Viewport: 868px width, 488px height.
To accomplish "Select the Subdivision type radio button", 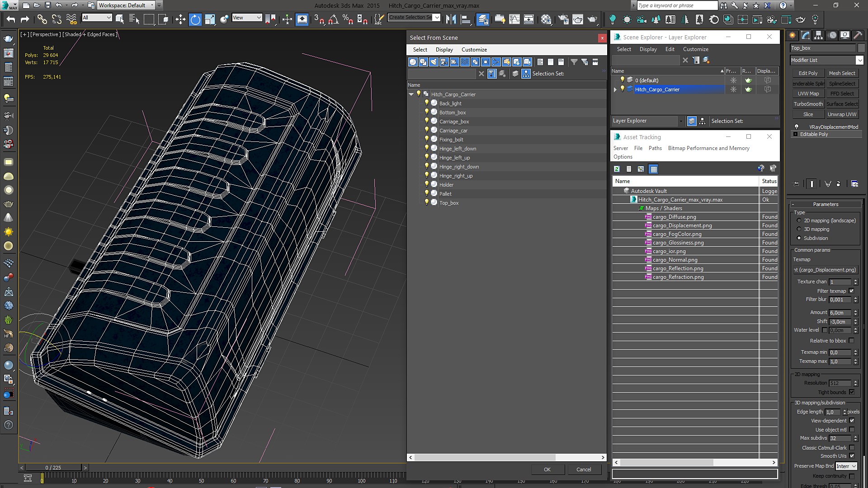I will coord(799,238).
